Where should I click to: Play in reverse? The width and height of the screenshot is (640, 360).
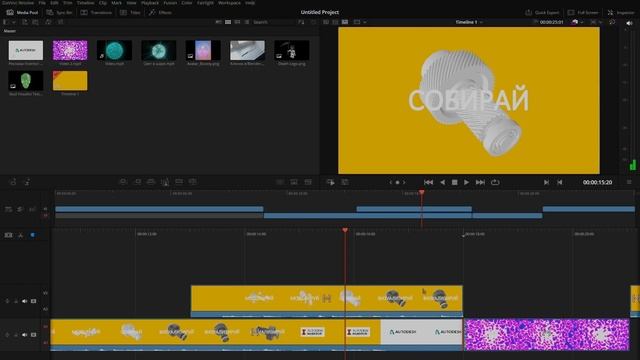pyautogui.click(x=442, y=182)
